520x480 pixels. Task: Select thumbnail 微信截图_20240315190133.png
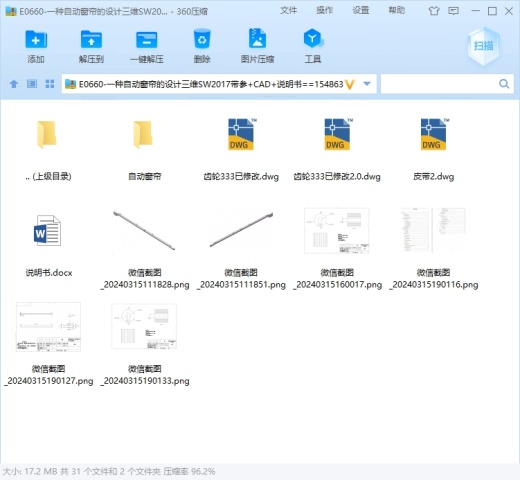144,327
